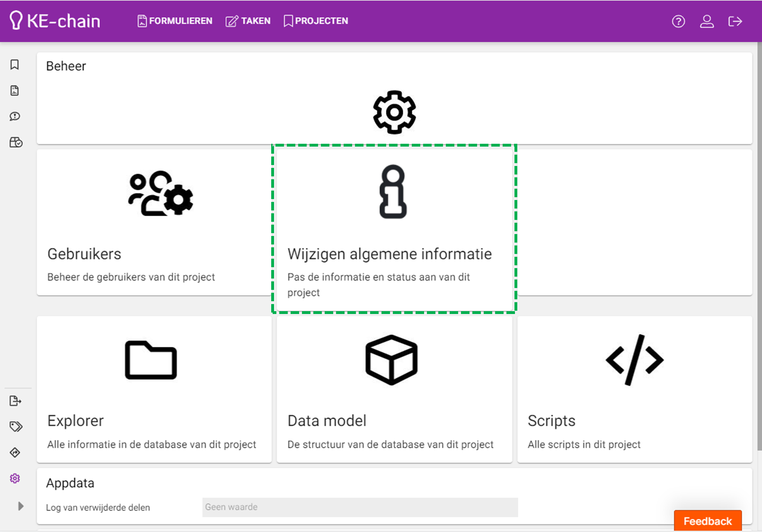
Task: Open the Gebruikers management card
Action: click(154, 223)
